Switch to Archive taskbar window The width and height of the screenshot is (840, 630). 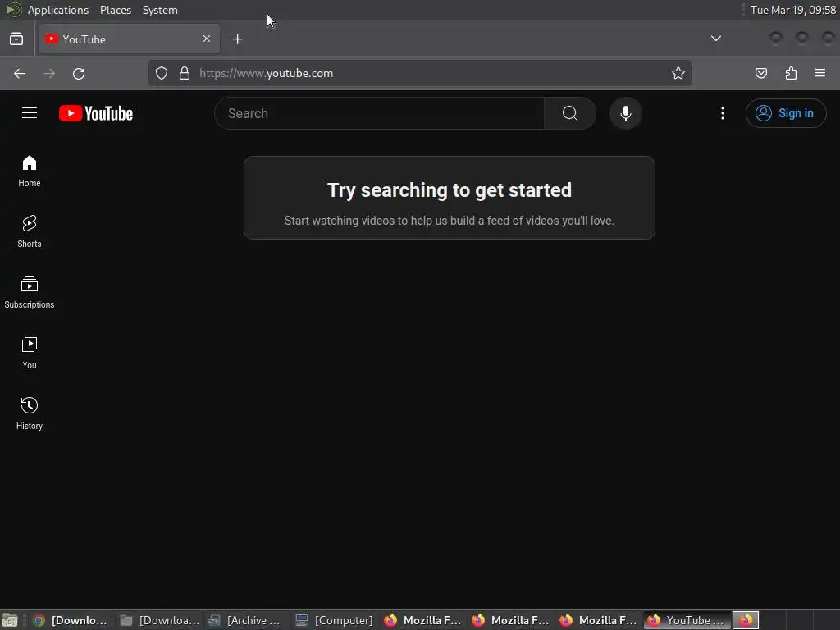click(248, 620)
